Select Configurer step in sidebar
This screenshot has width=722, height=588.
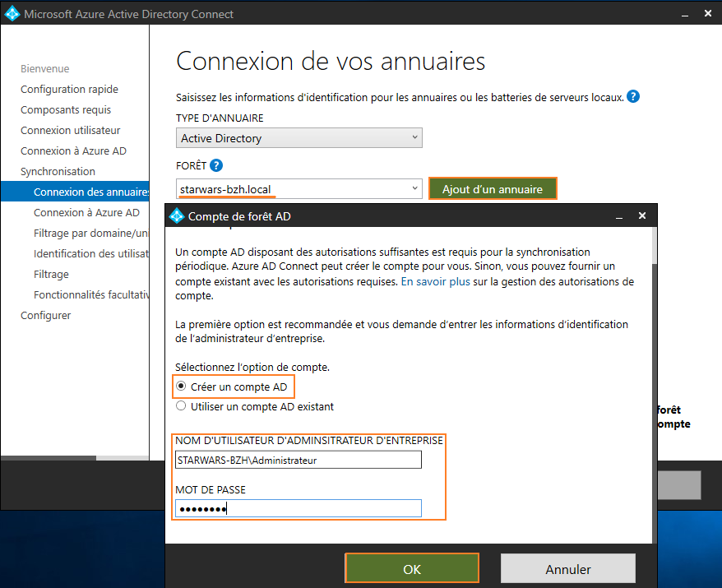click(45, 316)
